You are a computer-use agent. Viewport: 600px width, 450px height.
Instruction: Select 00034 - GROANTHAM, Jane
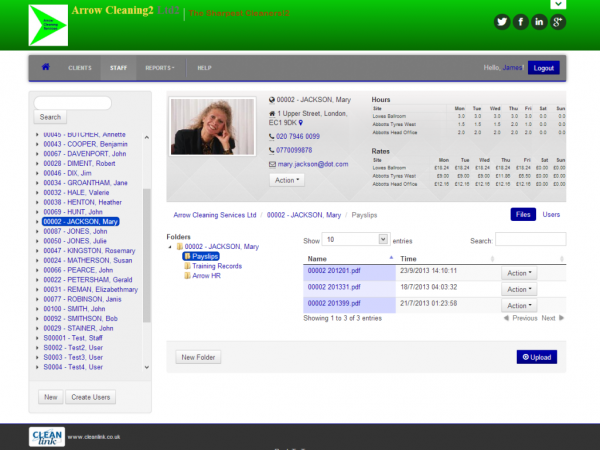pyautogui.click(x=85, y=183)
